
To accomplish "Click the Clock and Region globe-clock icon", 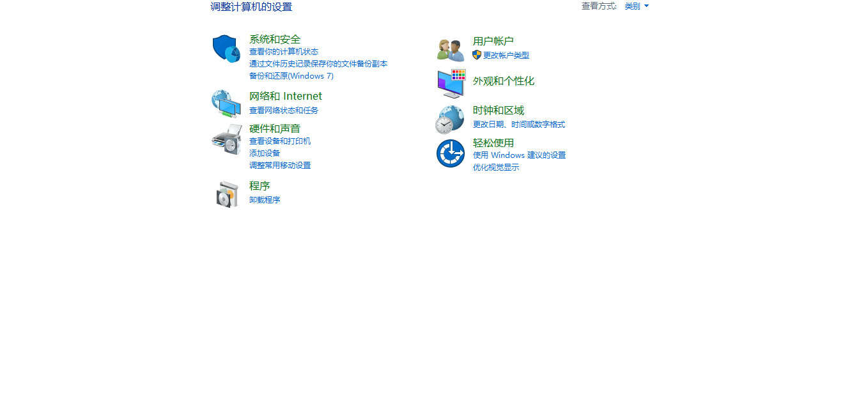I will (450, 120).
